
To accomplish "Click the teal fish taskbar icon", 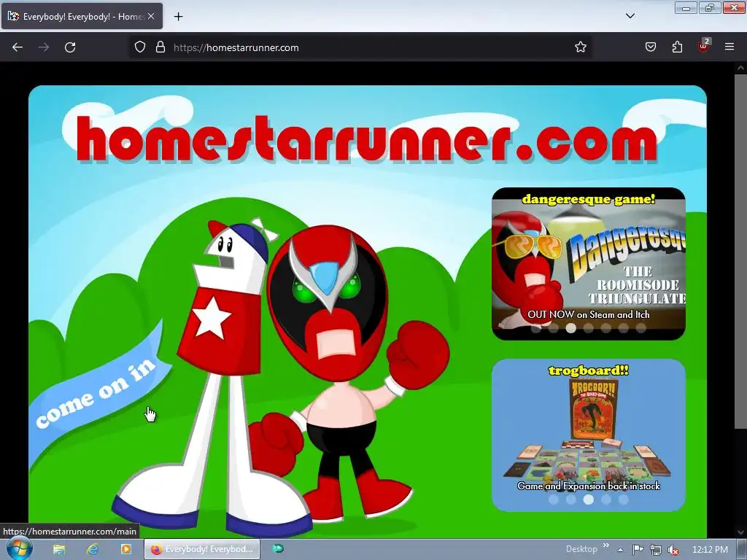I will [277, 548].
